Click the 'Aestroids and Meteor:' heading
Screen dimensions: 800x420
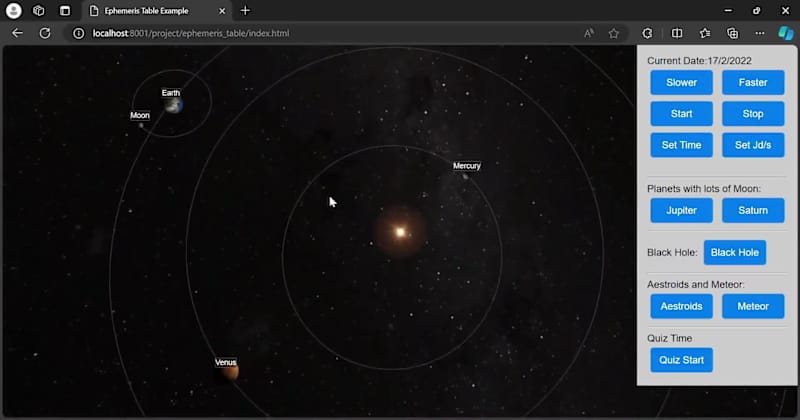click(695, 284)
